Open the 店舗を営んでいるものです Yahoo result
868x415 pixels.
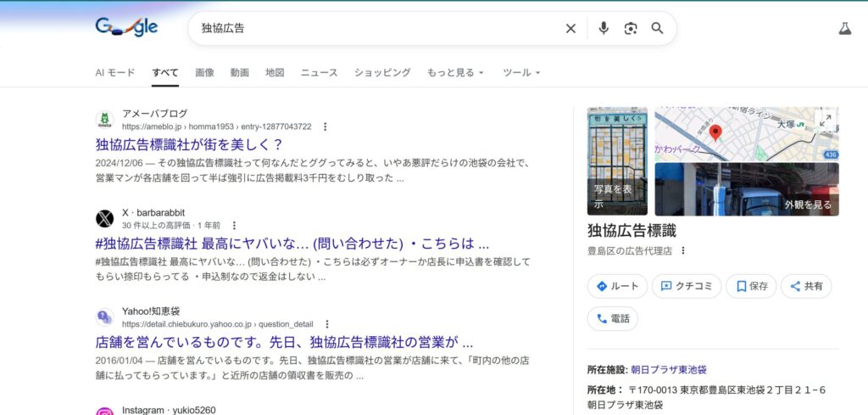[x=285, y=342]
